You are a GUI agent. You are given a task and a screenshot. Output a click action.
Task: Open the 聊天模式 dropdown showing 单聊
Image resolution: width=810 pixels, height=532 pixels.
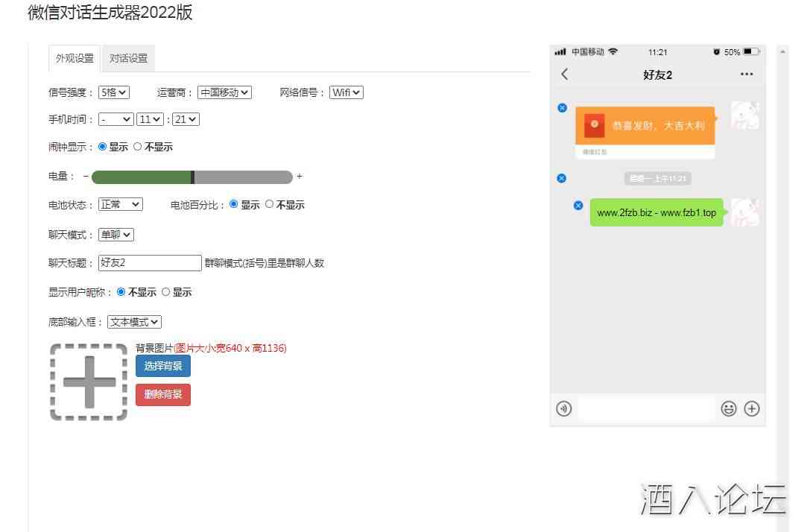(116, 235)
